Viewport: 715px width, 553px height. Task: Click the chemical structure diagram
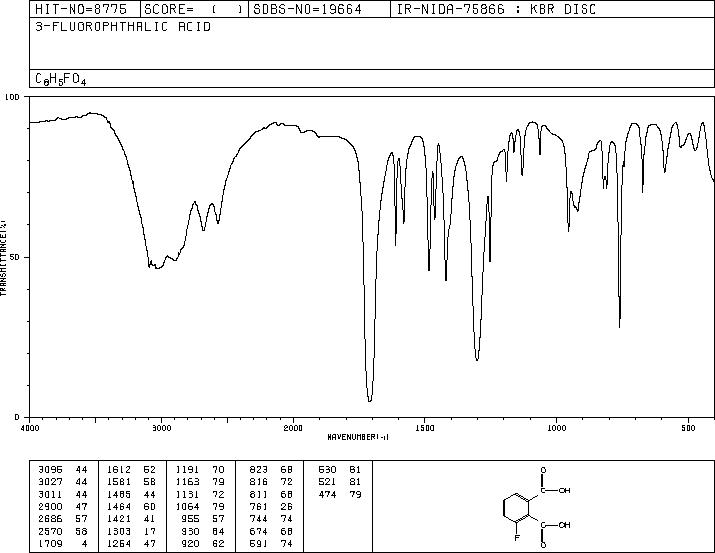click(x=537, y=507)
